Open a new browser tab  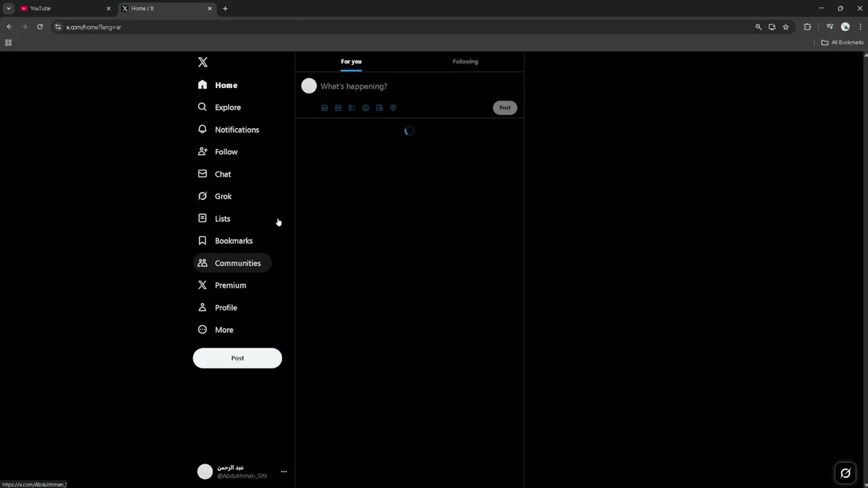pos(225,8)
